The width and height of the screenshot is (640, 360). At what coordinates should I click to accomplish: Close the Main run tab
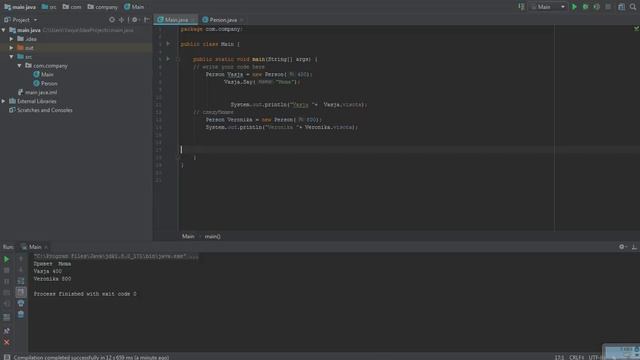(x=46, y=247)
